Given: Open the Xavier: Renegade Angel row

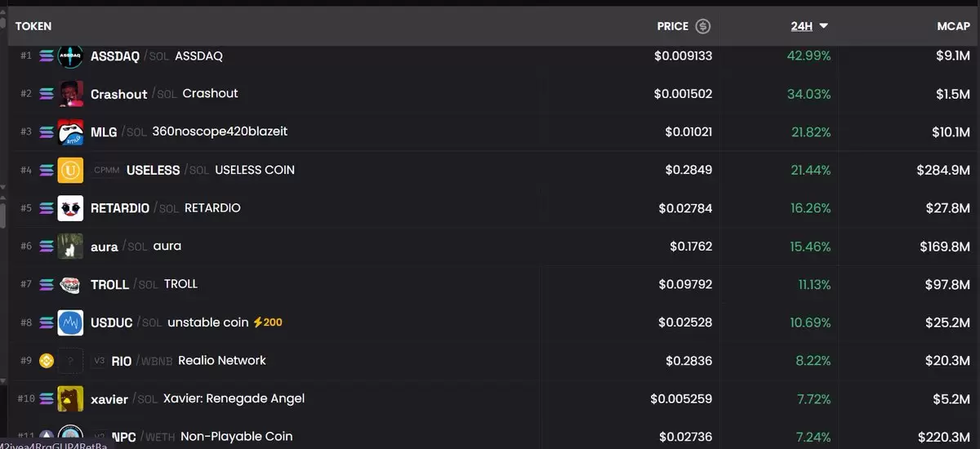Looking at the screenshot, I should tap(490, 399).
